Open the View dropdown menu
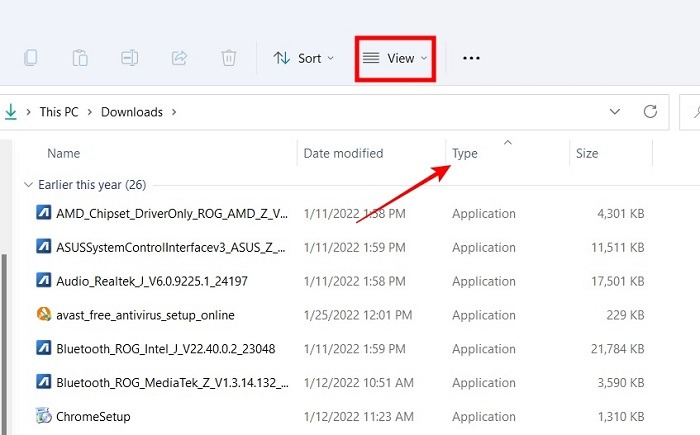 pyautogui.click(x=395, y=58)
